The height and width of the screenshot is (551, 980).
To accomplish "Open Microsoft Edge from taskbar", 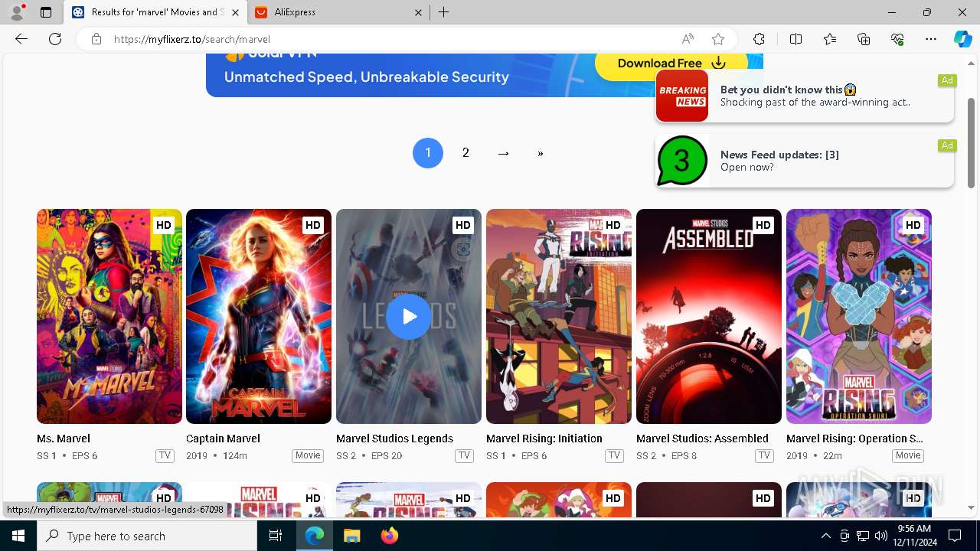I will point(315,536).
